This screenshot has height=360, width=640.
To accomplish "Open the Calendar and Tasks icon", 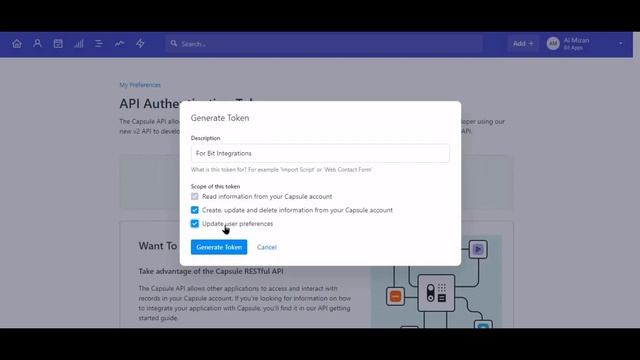I will coord(58,44).
